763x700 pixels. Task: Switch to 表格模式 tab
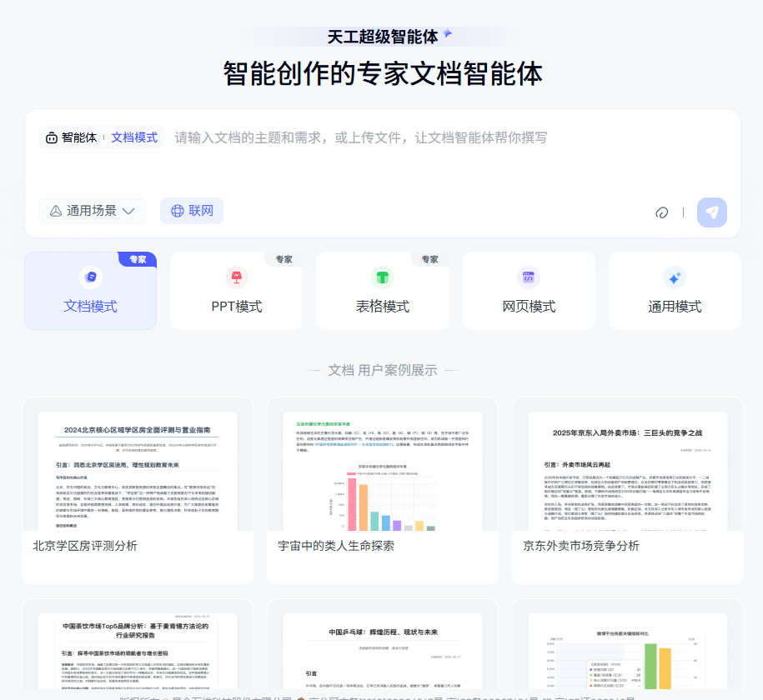383,290
